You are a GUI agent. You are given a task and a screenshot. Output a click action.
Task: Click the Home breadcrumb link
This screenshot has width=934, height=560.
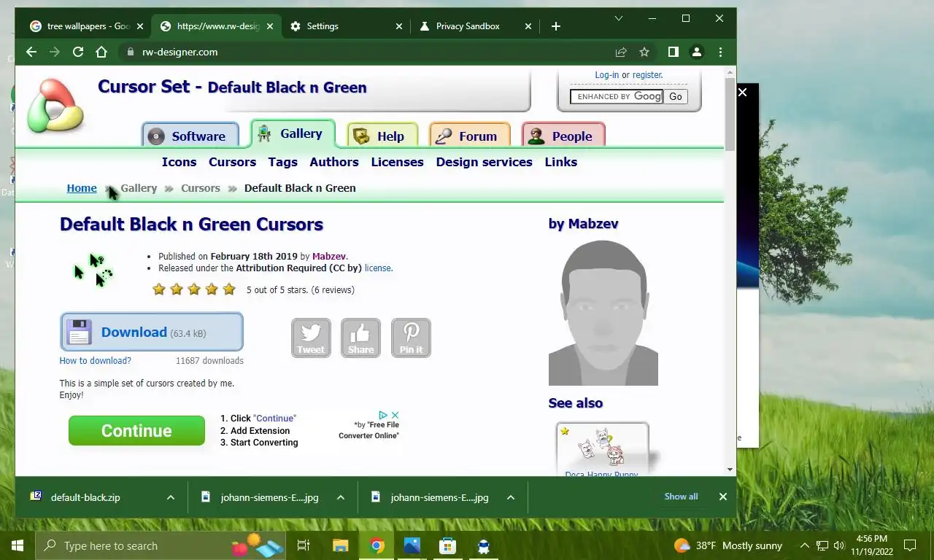click(82, 188)
